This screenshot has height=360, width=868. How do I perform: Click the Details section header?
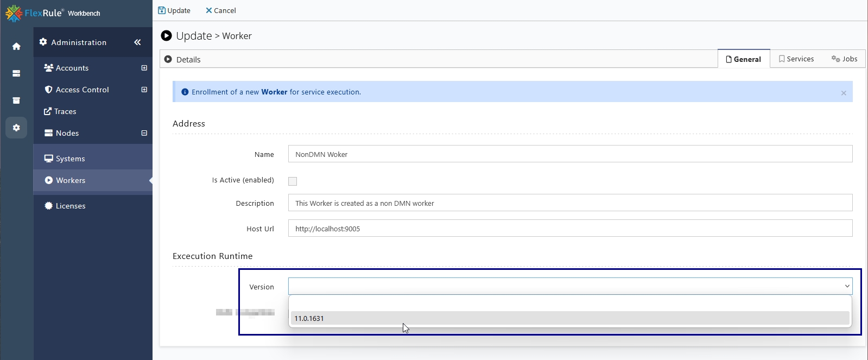(x=188, y=60)
